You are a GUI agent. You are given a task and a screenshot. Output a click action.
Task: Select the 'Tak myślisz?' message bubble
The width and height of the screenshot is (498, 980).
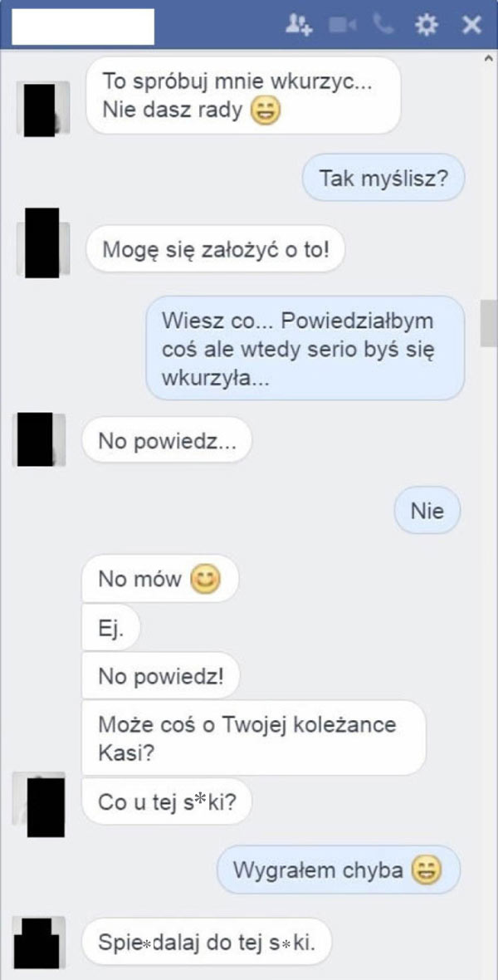coord(383,178)
